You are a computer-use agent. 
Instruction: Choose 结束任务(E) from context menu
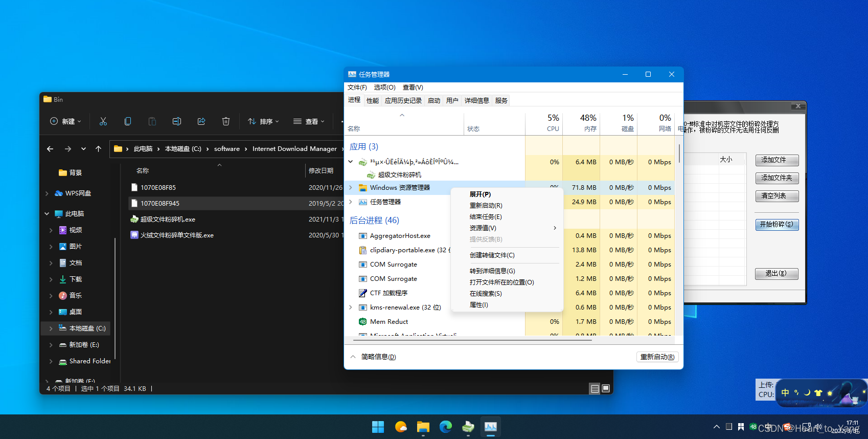[507, 217]
